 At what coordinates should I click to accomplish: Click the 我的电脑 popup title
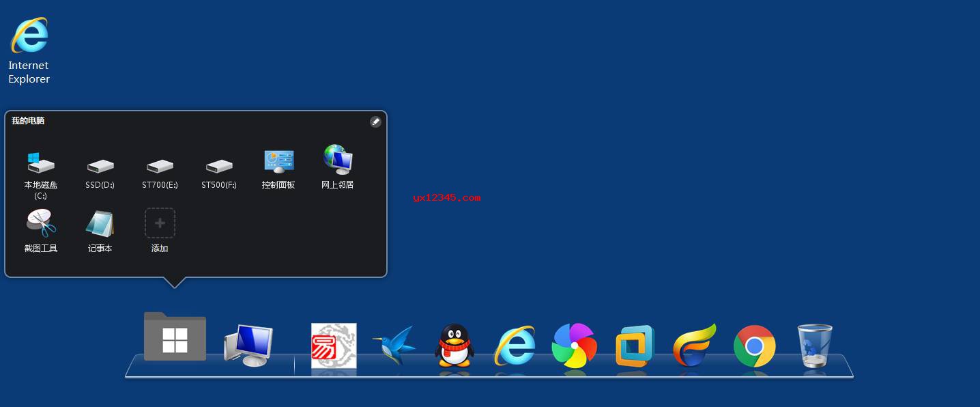click(x=28, y=121)
